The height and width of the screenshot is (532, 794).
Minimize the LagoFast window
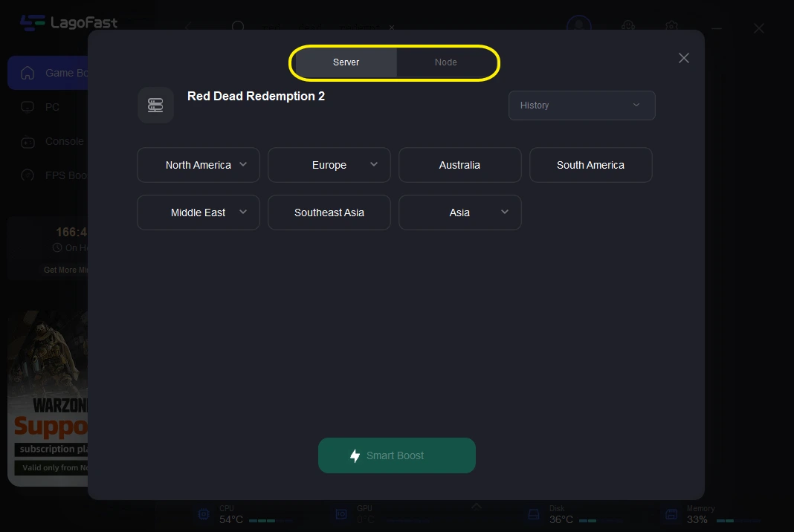pos(717,27)
